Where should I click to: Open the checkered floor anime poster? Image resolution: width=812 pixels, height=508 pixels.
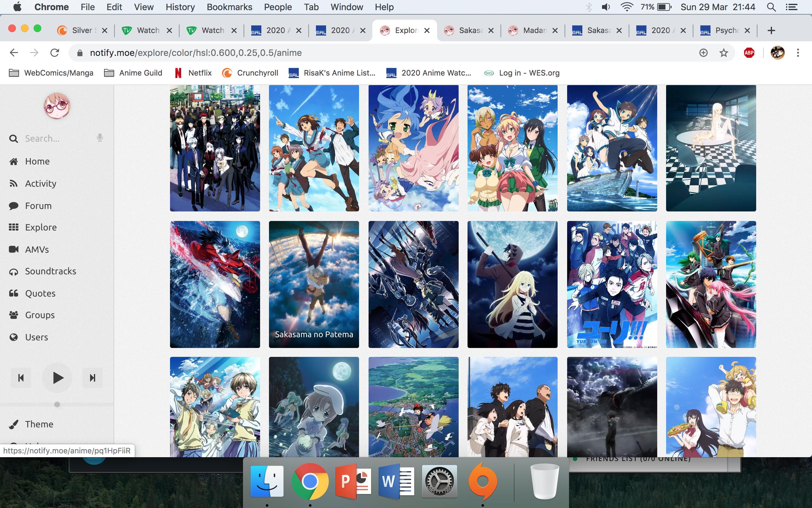pos(711,148)
